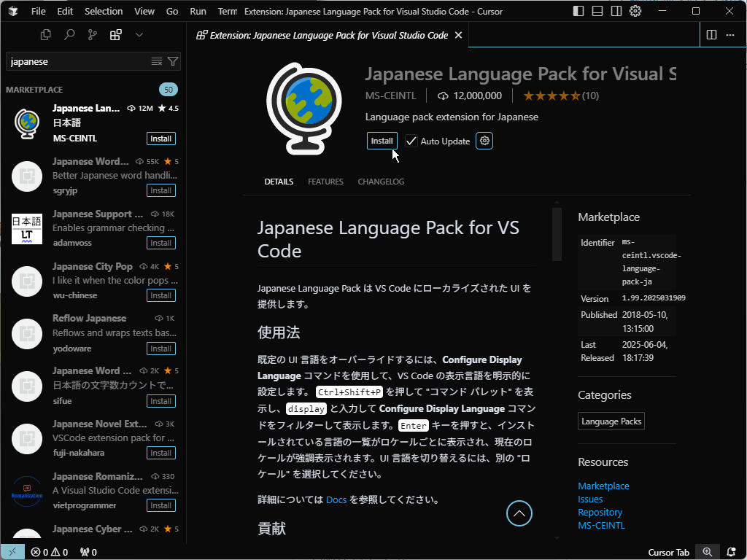
Task: Open the Search view magnifier icon
Action: 69,34
